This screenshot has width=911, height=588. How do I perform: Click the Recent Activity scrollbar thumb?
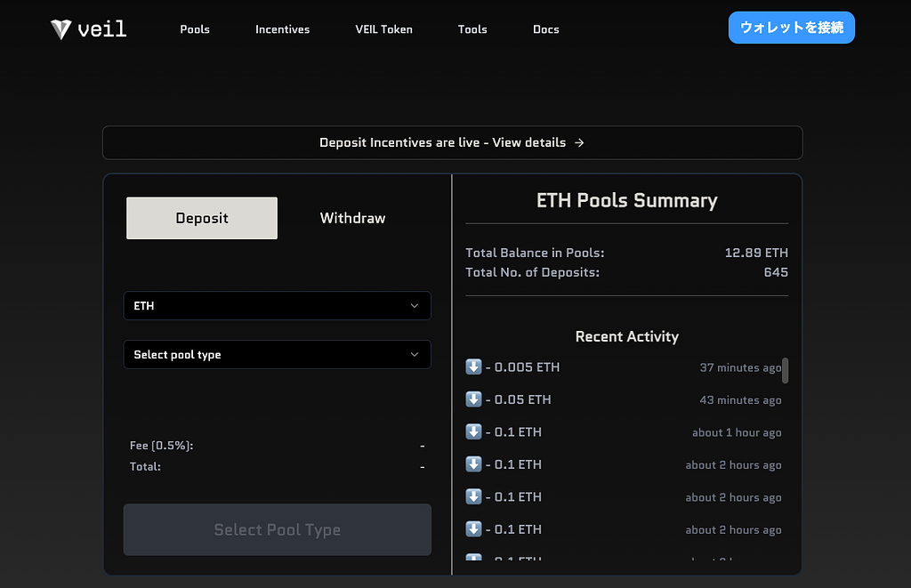pyautogui.click(x=785, y=369)
